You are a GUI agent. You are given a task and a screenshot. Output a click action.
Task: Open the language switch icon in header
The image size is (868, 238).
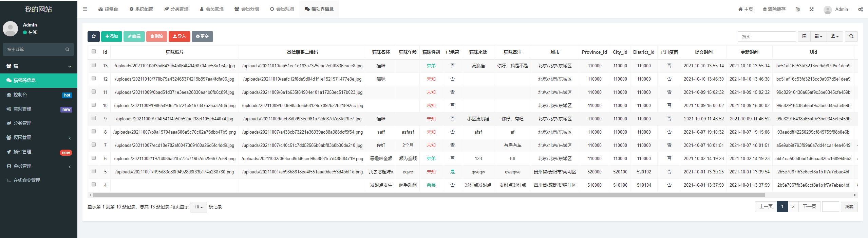(x=797, y=9)
